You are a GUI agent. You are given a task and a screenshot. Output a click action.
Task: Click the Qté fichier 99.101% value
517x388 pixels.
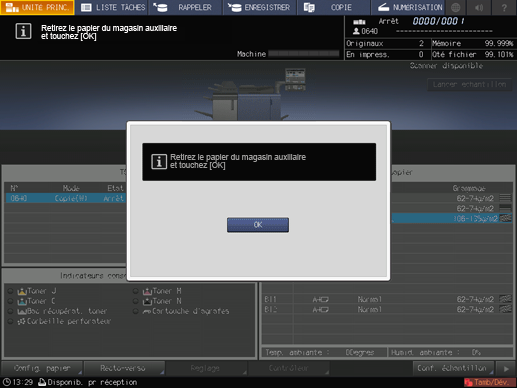(x=499, y=54)
